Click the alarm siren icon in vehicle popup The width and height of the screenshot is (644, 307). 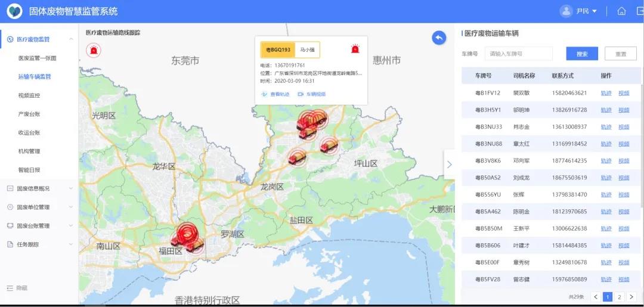[355, 49]
